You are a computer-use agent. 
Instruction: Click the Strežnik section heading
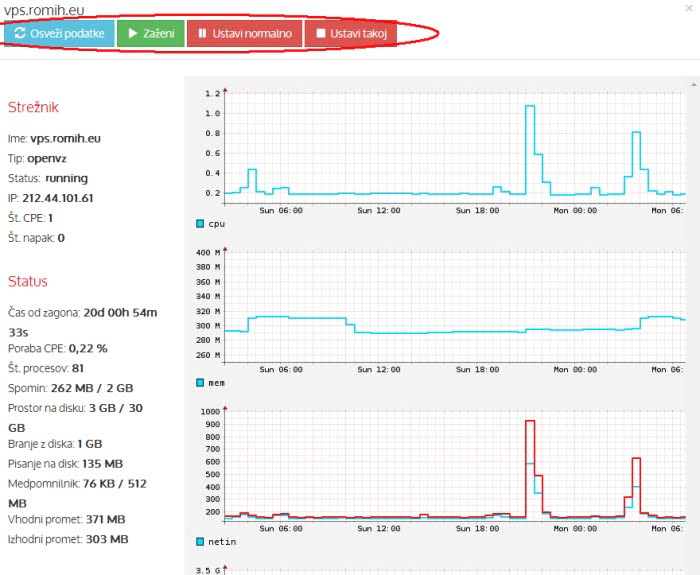coord(33,107)
